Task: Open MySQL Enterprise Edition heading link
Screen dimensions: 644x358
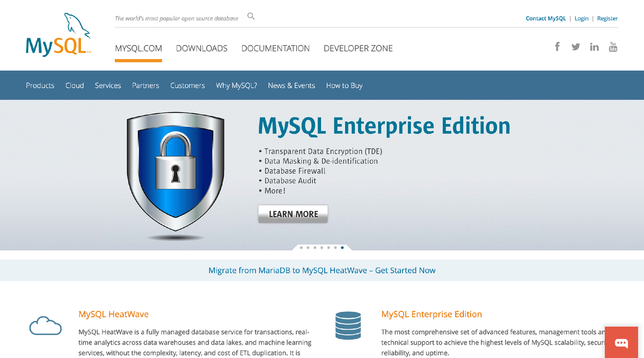Action: point(431,314)
